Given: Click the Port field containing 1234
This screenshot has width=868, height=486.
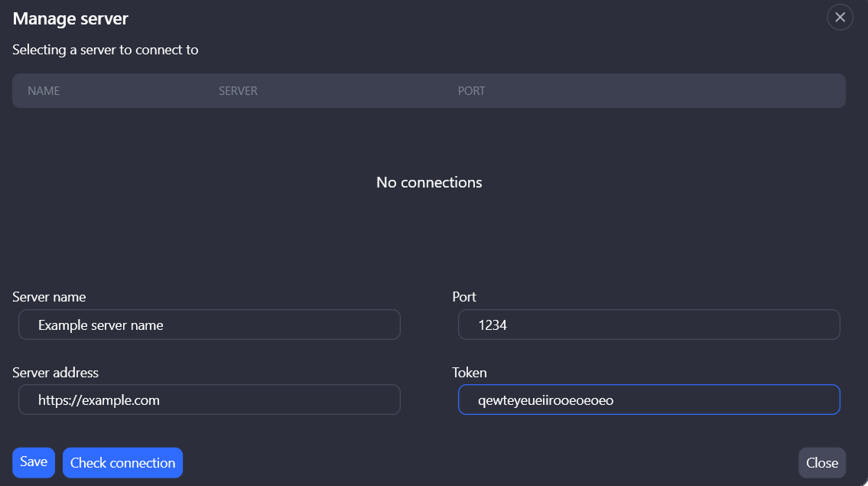Looking at the screenshot, I should click(x=649, y=325).
